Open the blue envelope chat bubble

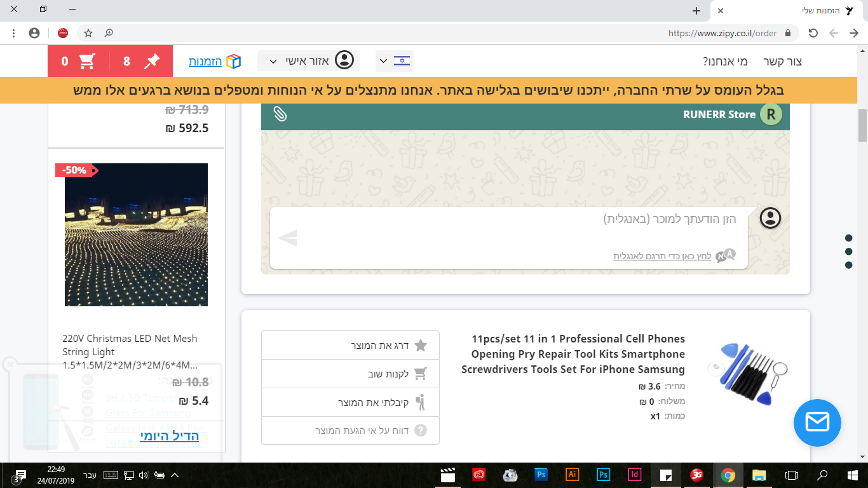[x=817, y=423]
